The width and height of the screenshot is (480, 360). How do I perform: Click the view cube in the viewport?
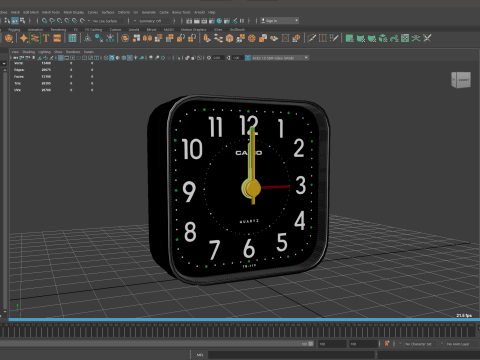(x=461, y=80)
